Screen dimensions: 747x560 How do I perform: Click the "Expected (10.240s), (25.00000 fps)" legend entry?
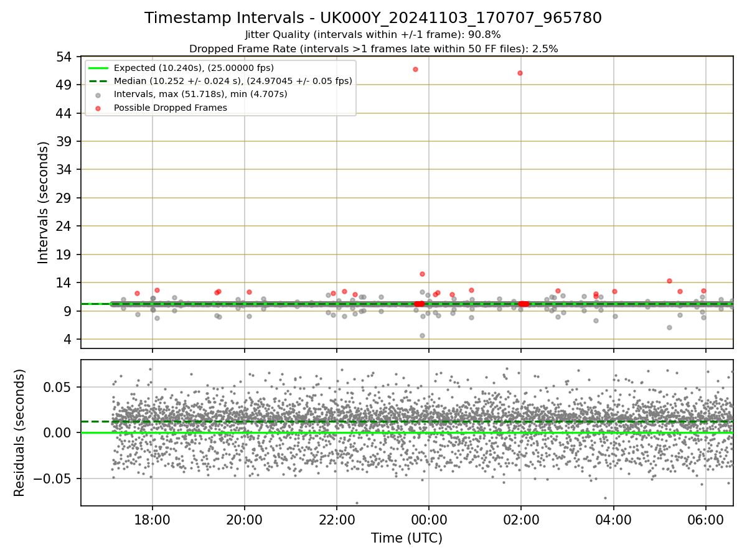tap(194, 68)
